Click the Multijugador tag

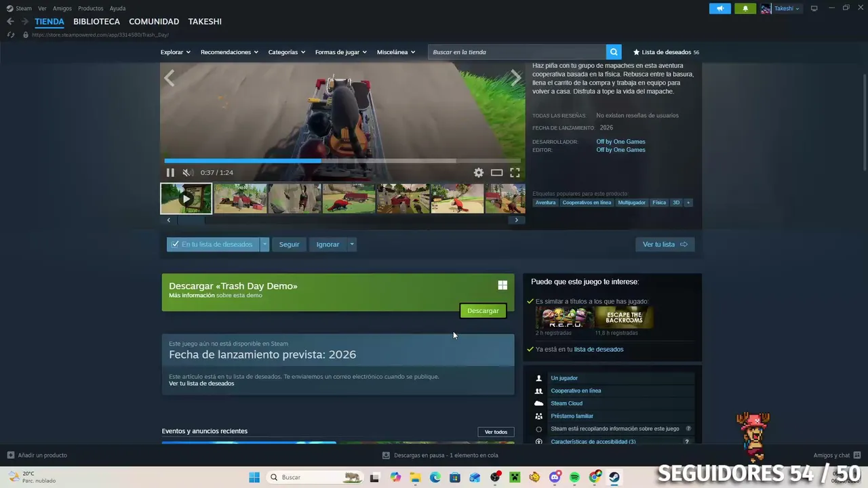[631, 203]
